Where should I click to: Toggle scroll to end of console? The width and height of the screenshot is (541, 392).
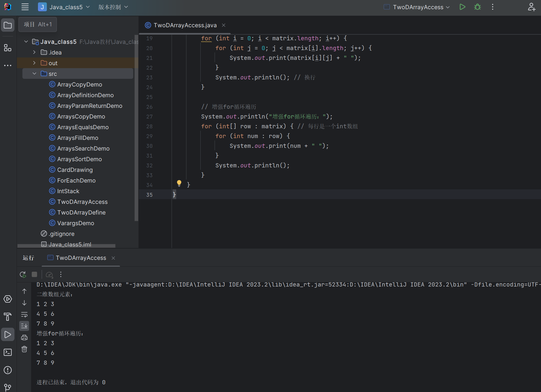click(24, 326)
